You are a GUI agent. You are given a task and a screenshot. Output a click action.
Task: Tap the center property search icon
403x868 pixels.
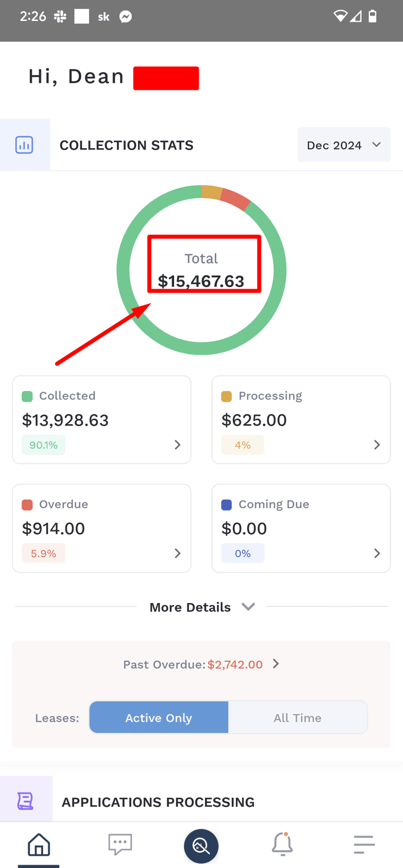[201, 846]
